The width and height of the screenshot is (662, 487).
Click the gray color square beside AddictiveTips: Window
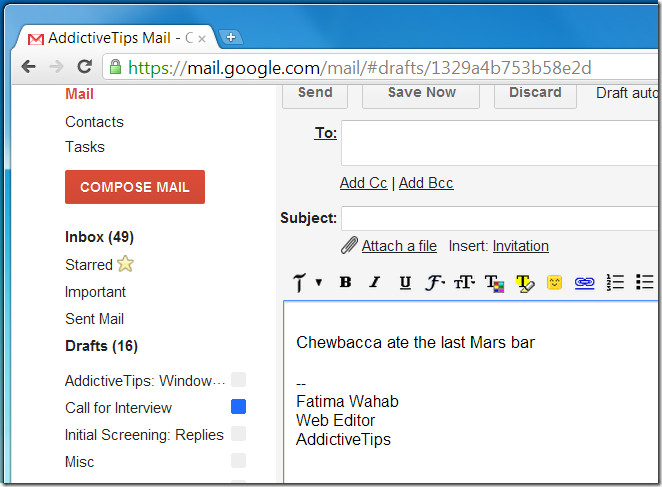[238, 379]
